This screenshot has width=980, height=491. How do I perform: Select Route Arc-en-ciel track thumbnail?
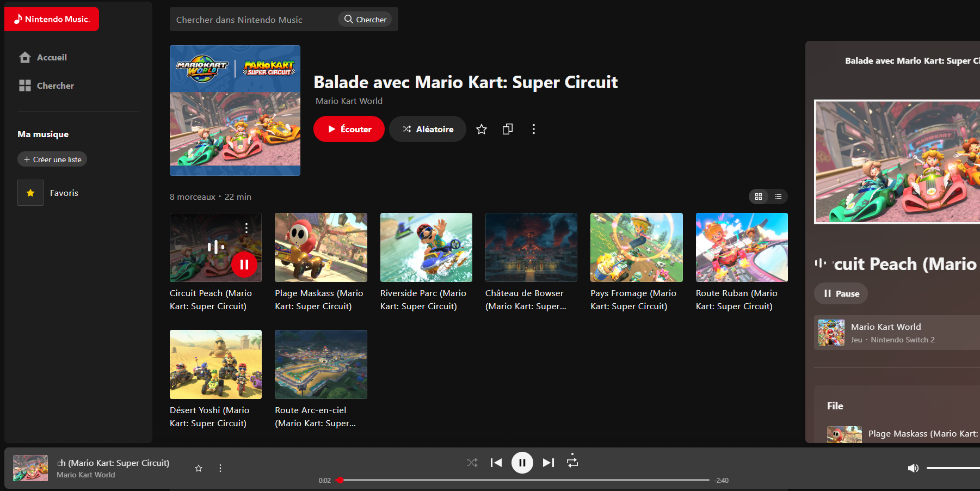pos(321,364)
